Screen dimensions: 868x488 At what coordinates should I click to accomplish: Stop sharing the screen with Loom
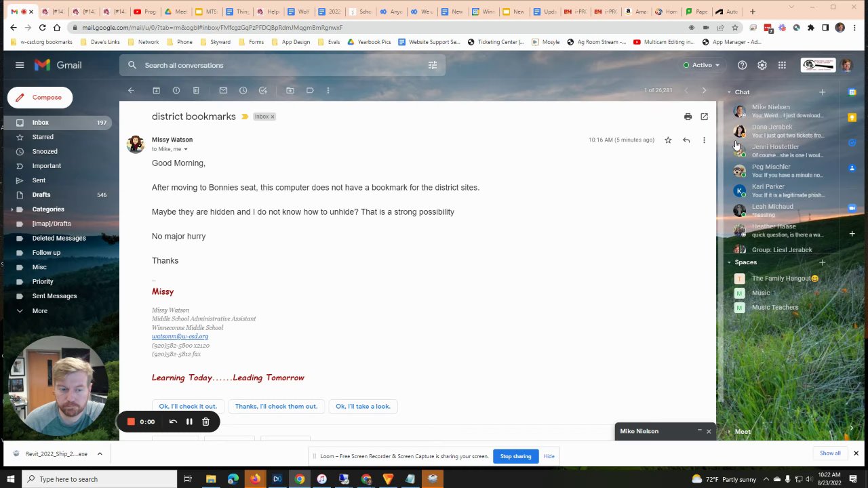click(516, 456)
